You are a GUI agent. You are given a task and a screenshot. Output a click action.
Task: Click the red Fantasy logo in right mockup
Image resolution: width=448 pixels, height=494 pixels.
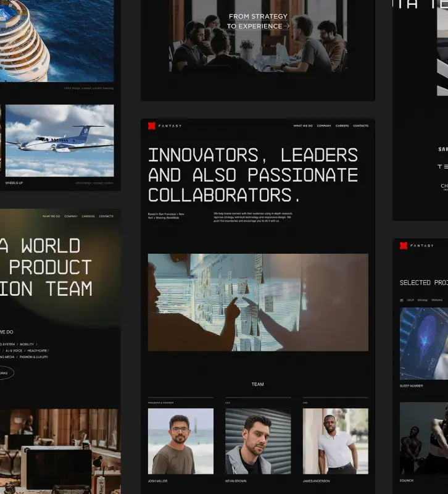point(404,245)
